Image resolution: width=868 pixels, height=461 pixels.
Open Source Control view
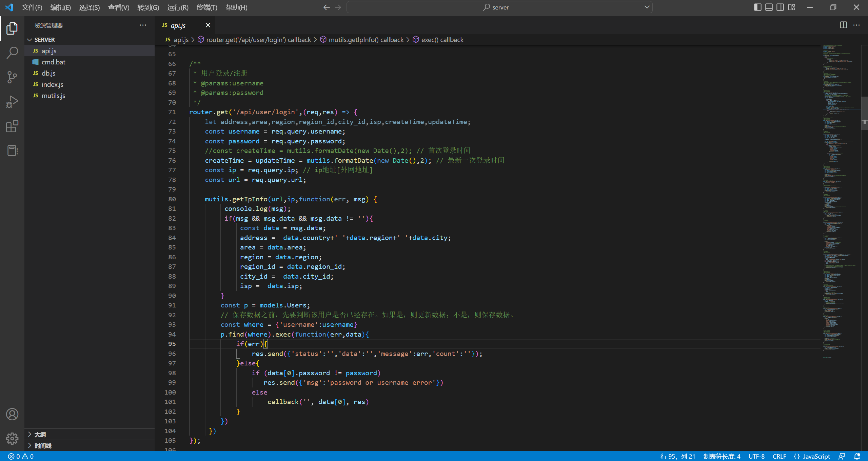(x=12, y=77)
